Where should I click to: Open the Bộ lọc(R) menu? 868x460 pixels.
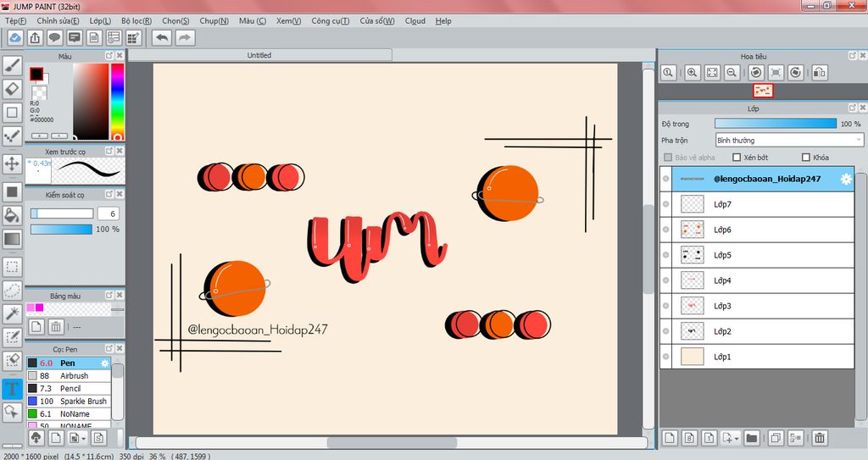[x=136, y=20]
